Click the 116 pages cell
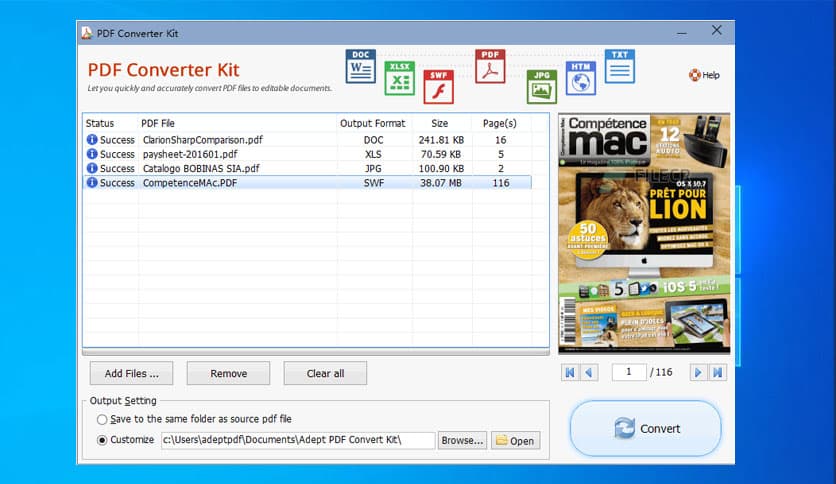The width and height of the screenshot is (836, 484). [501, 183]
